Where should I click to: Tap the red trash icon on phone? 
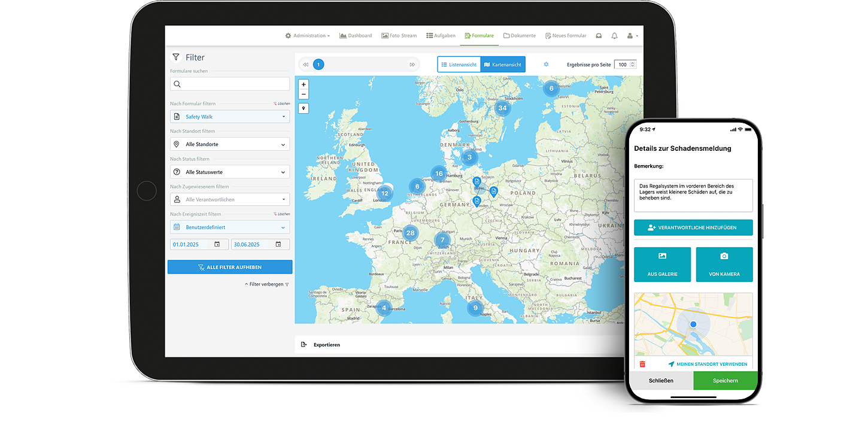tap(642, 364)
